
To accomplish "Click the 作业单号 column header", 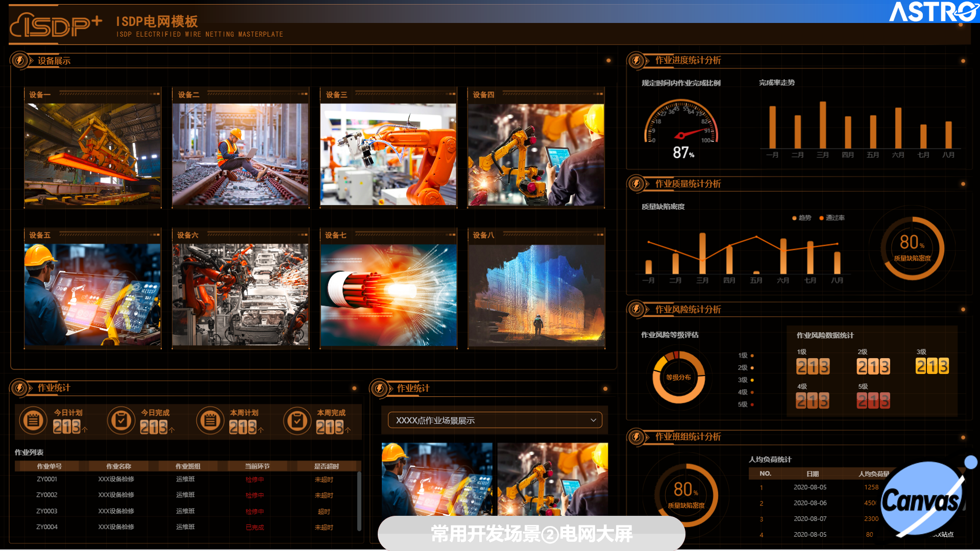I will point(49,466).
